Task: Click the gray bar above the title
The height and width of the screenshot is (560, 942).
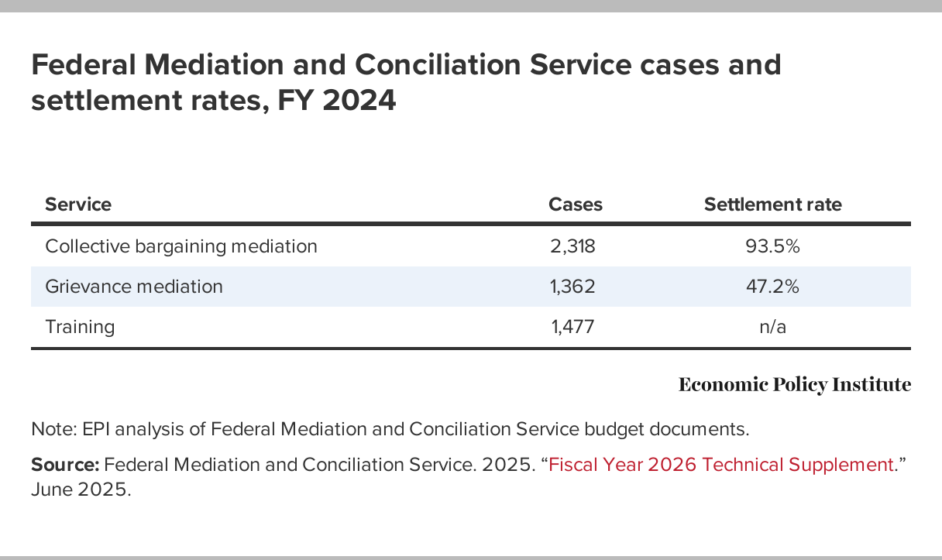Action: click(471, 5)
